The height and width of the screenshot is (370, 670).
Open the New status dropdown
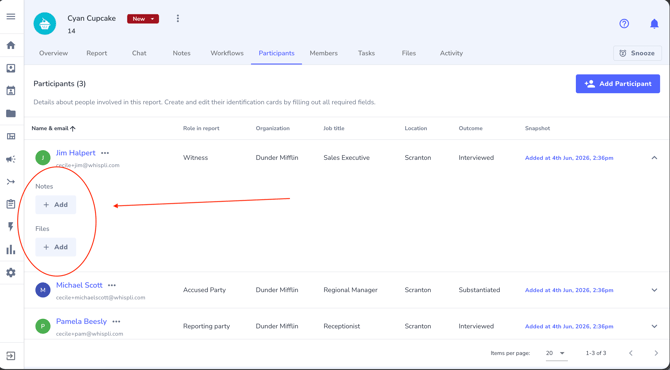pos(143,19)
